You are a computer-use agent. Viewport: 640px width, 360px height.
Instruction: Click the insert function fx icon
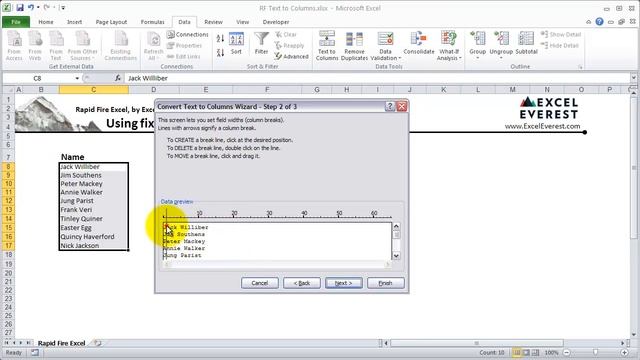[118, 78]
